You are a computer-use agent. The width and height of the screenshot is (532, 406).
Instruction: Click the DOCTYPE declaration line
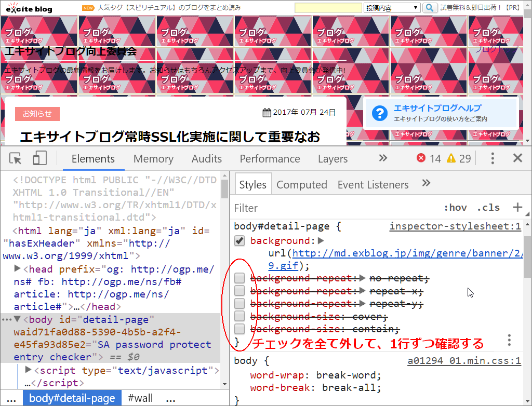coord(115,198)
